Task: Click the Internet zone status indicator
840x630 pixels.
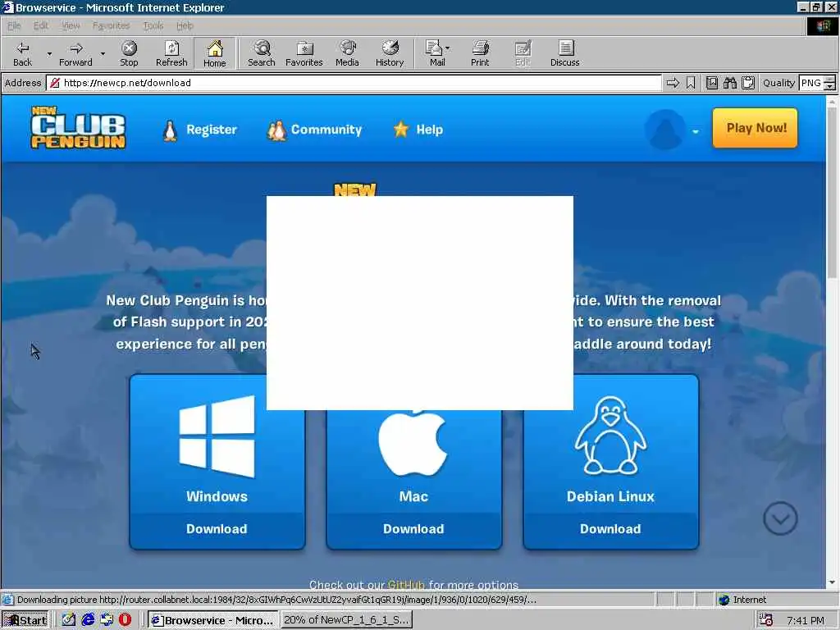Action: 743,600
